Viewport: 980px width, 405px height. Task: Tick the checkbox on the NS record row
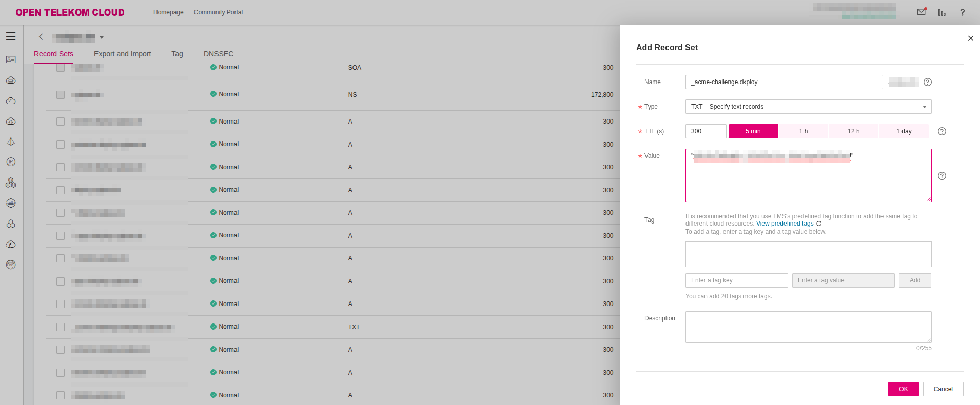click(x=61, y=95)
